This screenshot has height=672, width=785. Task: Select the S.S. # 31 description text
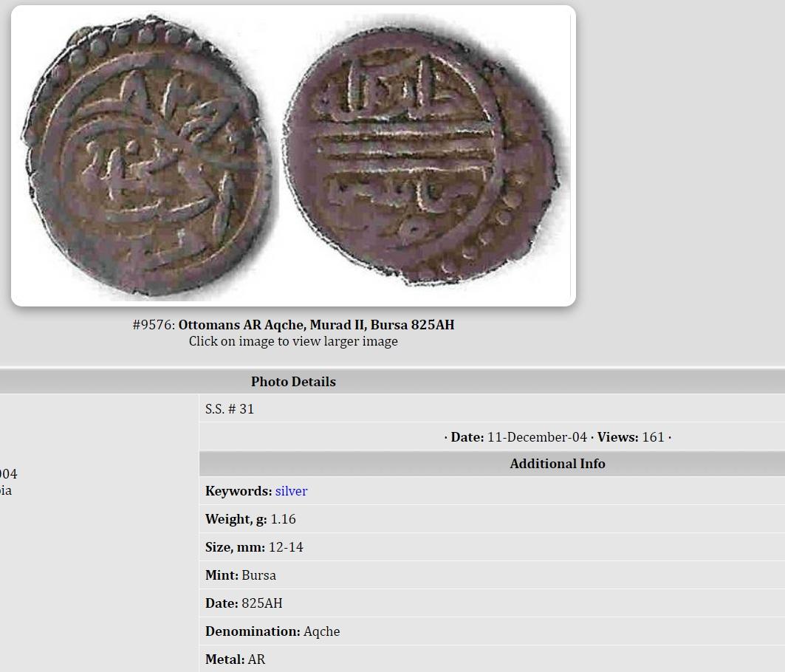(x=229, y=409)
